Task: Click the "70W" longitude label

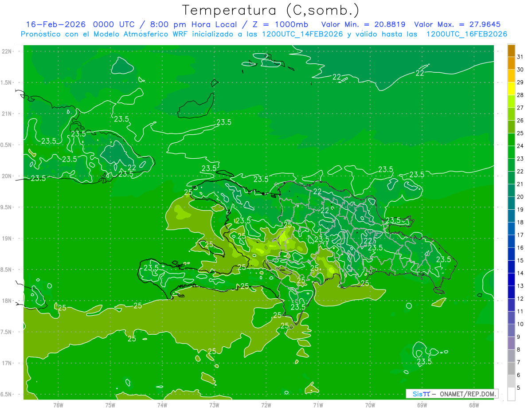Action: click(x=370, y=405)
